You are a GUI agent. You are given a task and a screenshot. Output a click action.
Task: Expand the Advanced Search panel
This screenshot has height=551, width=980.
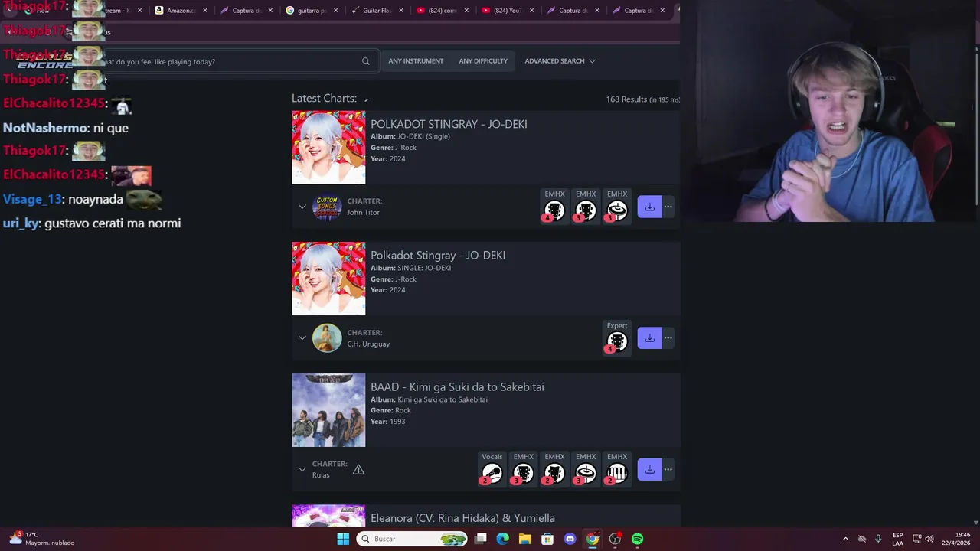[x=560, y=61]
